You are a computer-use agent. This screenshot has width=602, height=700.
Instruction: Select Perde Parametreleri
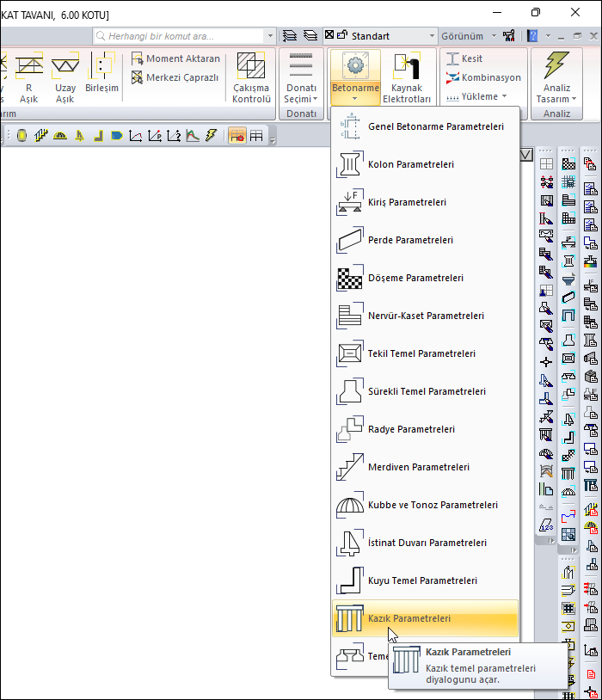coord(425,240)
